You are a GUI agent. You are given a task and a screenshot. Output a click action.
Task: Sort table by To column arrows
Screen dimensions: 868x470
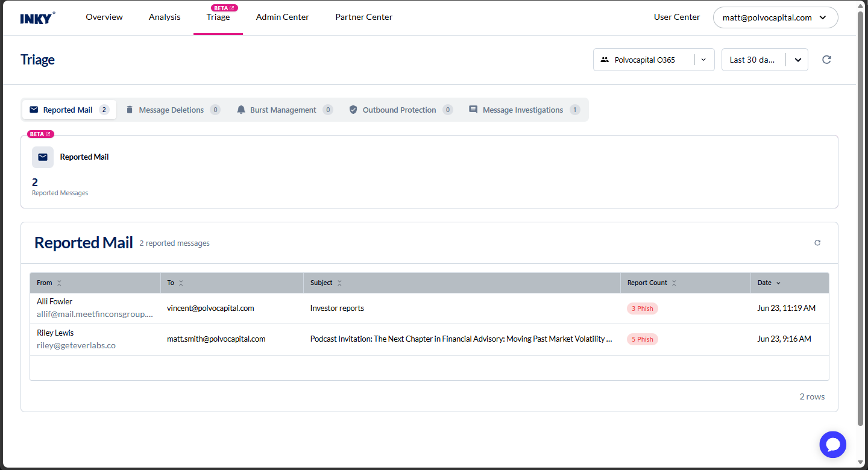(181, 283)
